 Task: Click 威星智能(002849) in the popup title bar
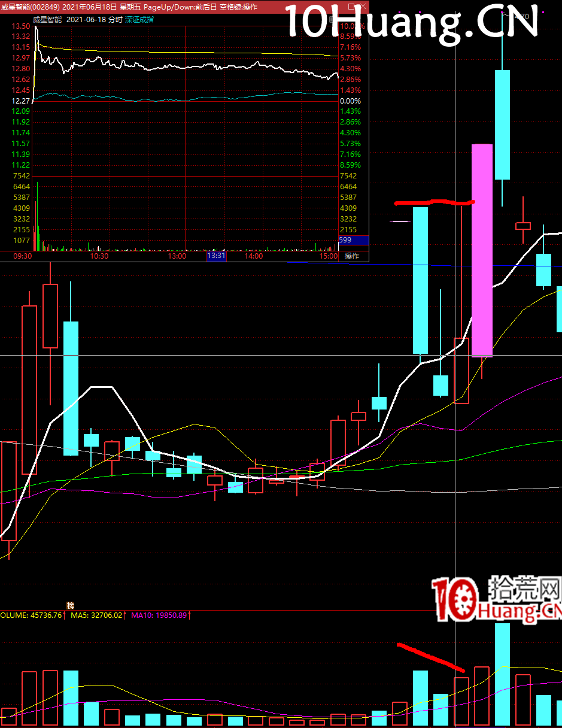(x=30, y=7)
